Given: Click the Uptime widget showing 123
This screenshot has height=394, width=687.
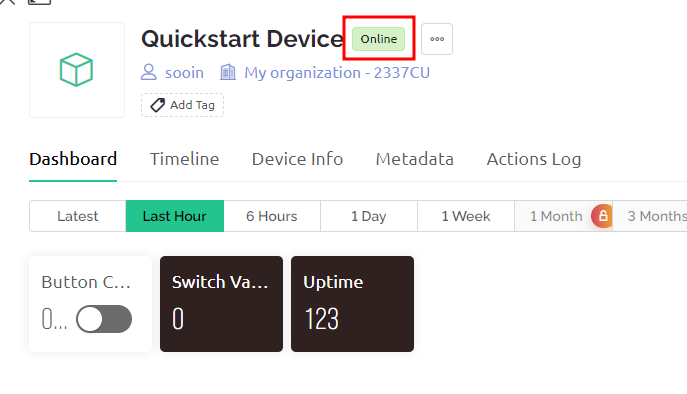Looking at the screenshot, I should (x=352, y=304).
